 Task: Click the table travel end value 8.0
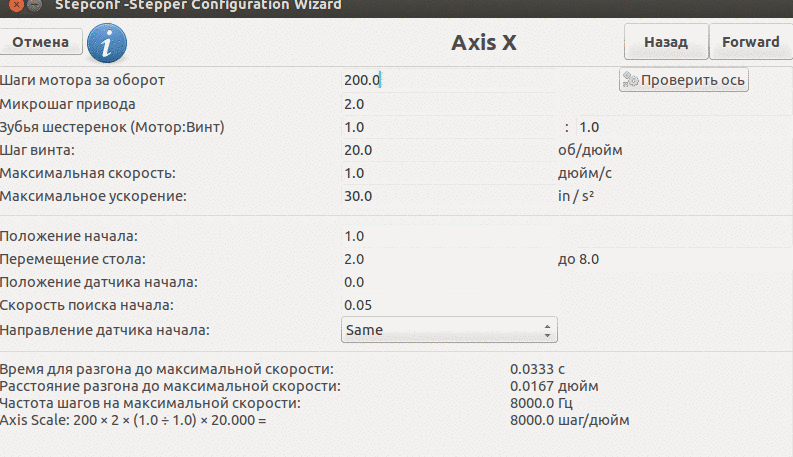coord(588,260)
